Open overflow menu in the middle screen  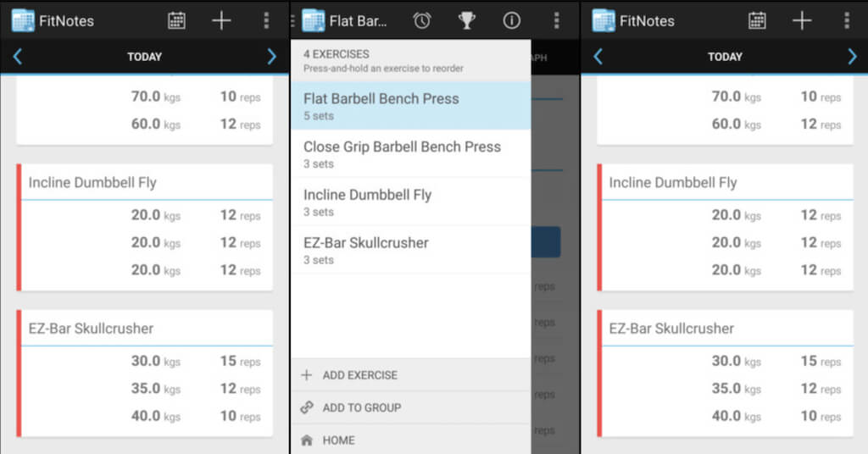pyautogui.click(x=556, y=20)
